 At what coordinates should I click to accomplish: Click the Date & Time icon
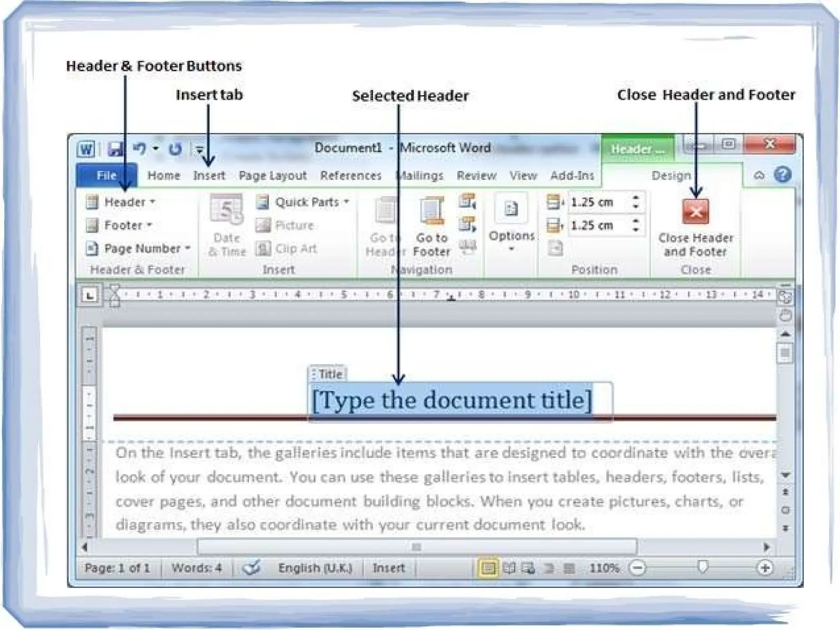pos(226,210)
